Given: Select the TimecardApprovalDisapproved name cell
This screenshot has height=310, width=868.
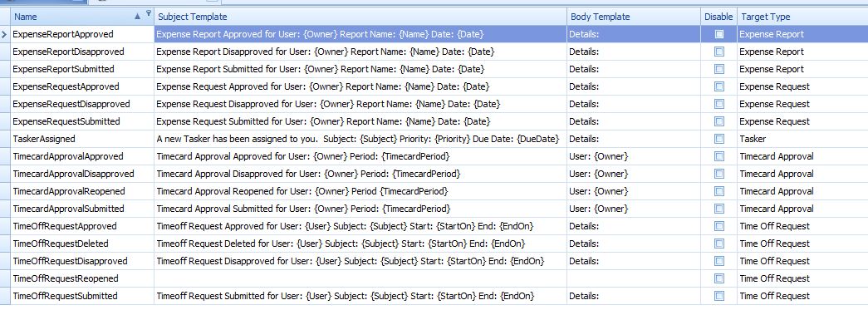Looking at the screenshot, I should click(x=82, y=174).
